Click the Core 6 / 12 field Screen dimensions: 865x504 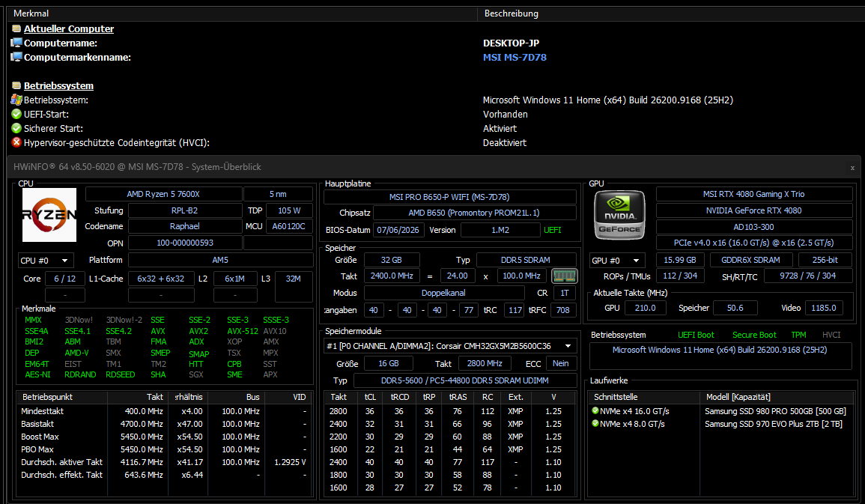pos(65,279)
